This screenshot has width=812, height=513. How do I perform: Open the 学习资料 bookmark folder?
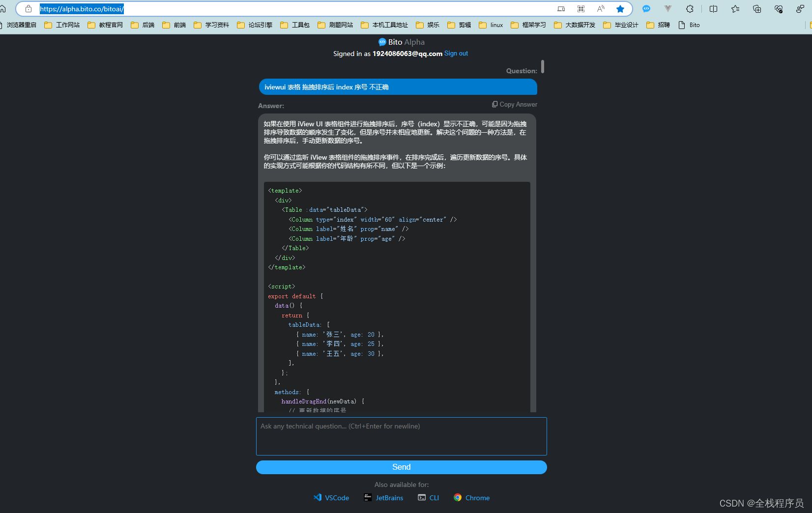(211, 25)
